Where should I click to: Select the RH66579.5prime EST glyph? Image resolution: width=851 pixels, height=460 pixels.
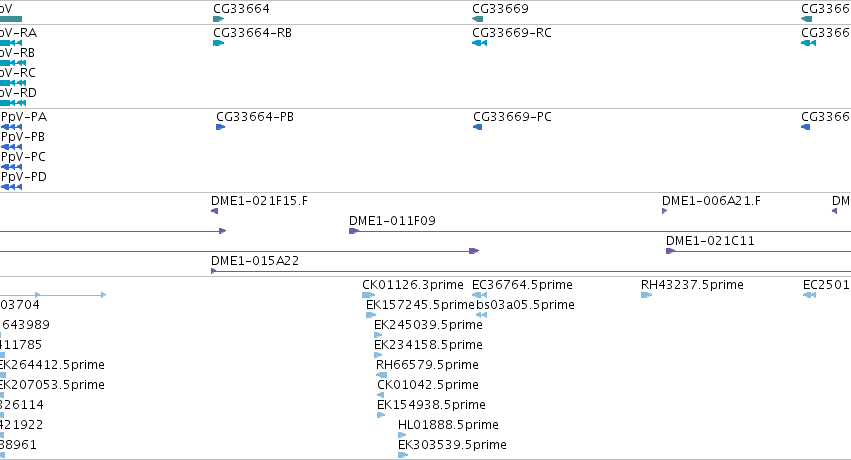click(x=382, y=375)
